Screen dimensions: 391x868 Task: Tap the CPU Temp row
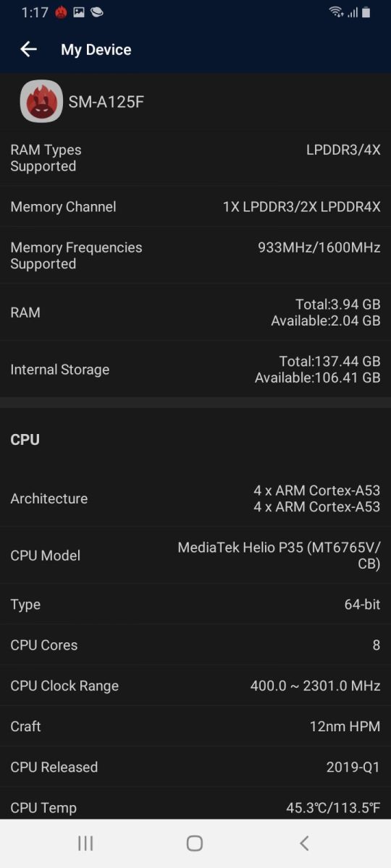(x=195, y=804)
